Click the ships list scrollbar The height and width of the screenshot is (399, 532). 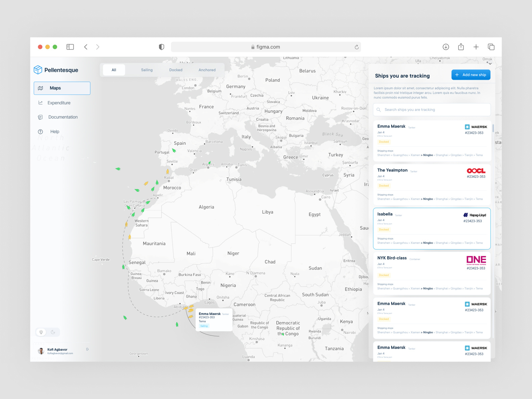[493, 128]
